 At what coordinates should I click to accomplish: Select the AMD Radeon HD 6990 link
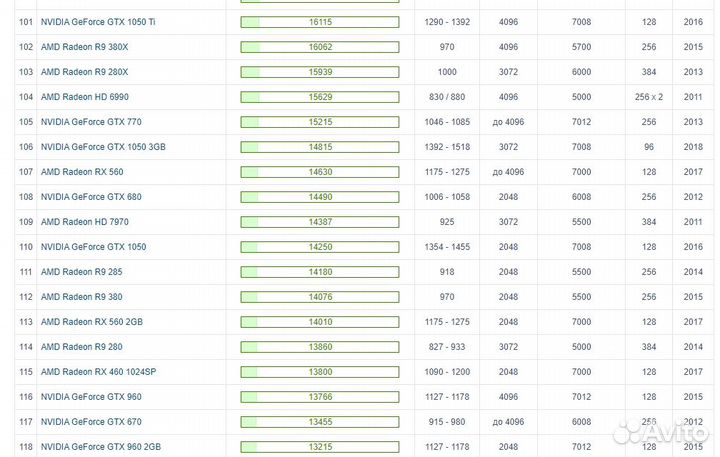click(84, 97)
